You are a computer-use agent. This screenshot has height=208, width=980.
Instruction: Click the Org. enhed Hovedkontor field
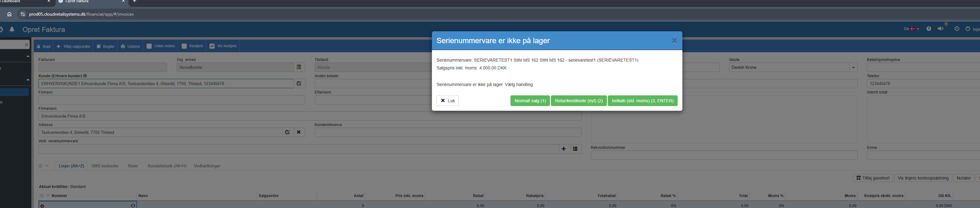(235, 67)
